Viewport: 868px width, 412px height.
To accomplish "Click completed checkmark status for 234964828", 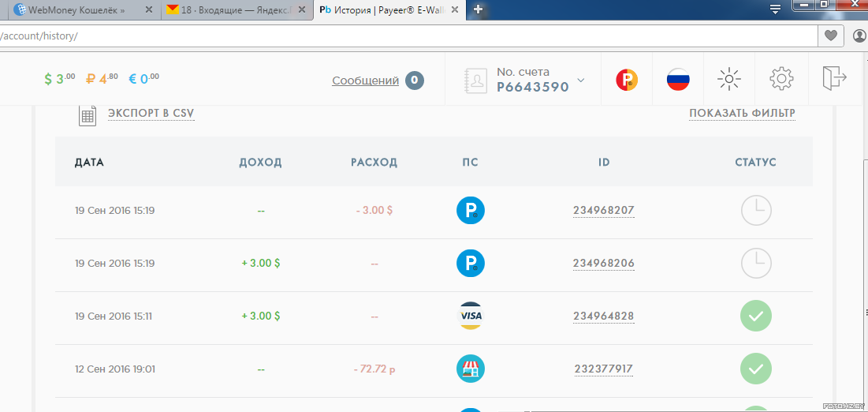I will tap(756, 316).
